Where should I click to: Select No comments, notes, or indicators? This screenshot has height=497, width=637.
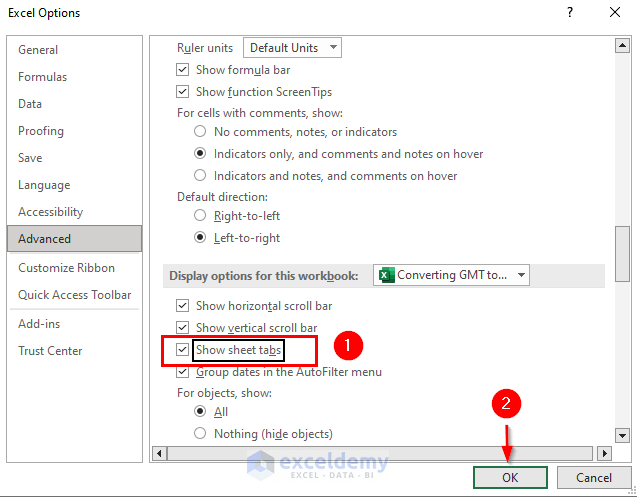(200, 131)
